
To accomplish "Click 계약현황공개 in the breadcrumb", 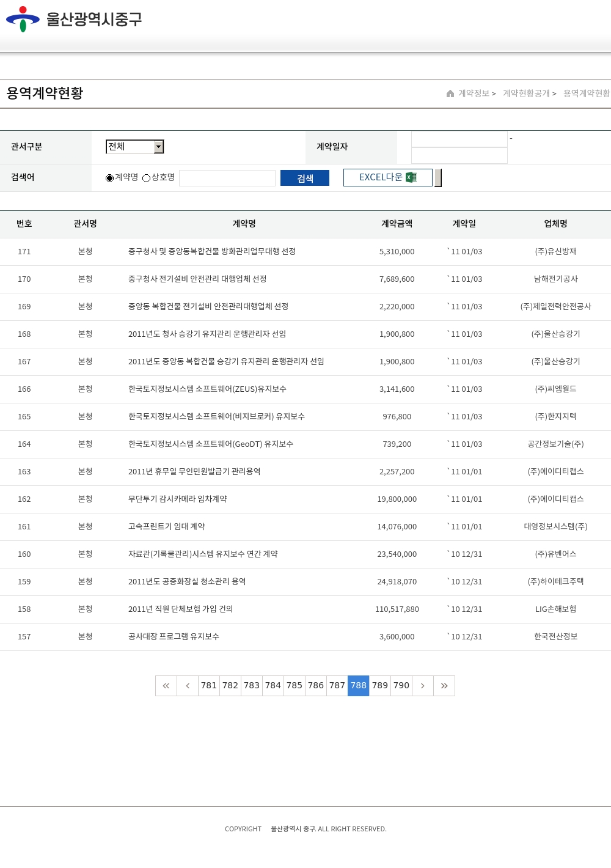I will [526, 94].
